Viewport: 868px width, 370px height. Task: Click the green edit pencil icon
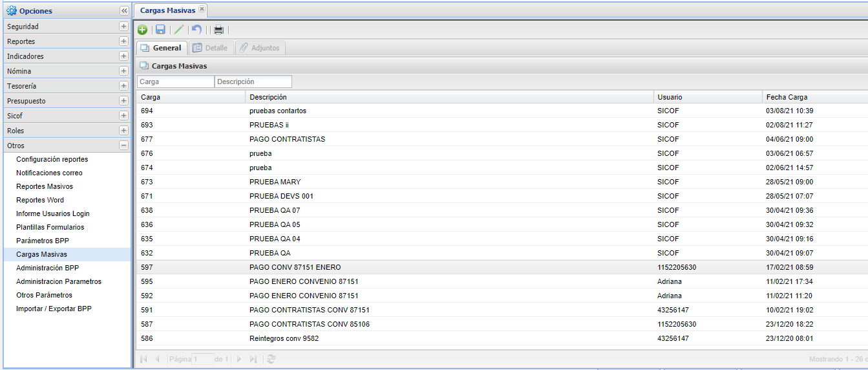(179, 30)
